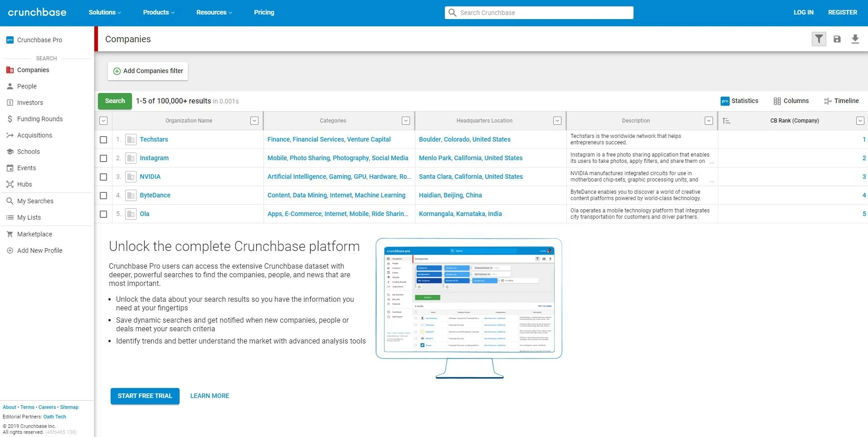Click the Companies building icon in sidebar
868x437 pixels.
click(x=10, y=70)
